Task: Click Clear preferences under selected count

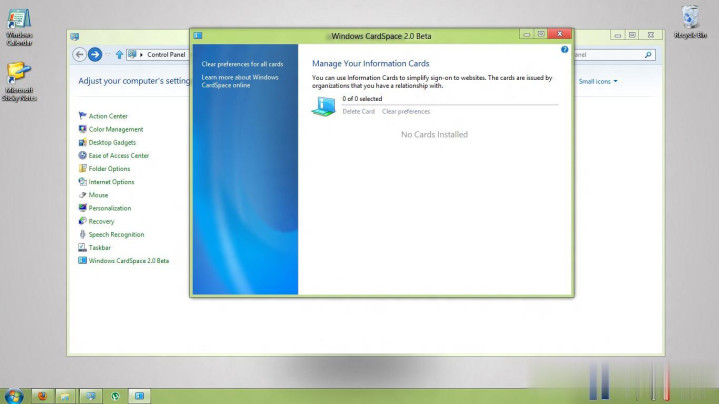Action: [406, 111]
